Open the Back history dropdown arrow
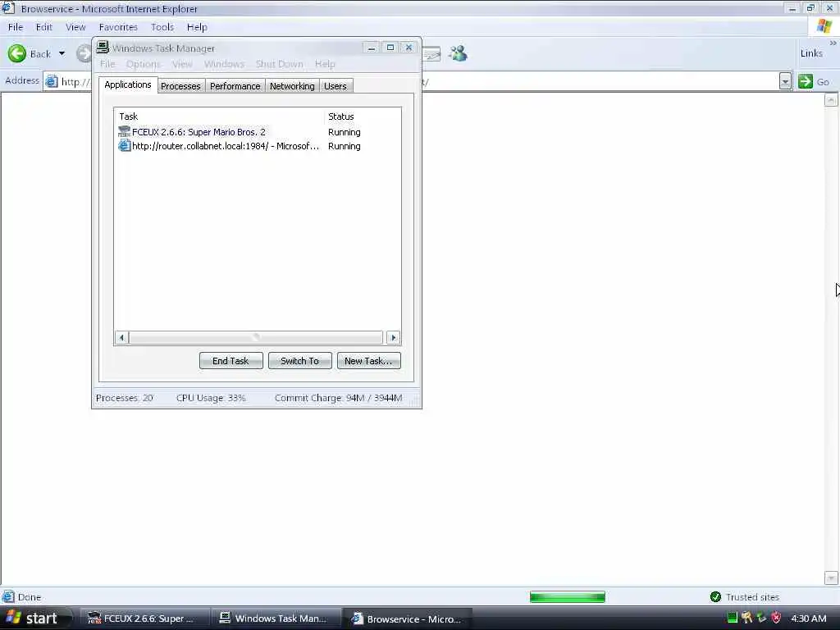The width and height of the screenshot is (840, 630). click(x=62, y=53)
